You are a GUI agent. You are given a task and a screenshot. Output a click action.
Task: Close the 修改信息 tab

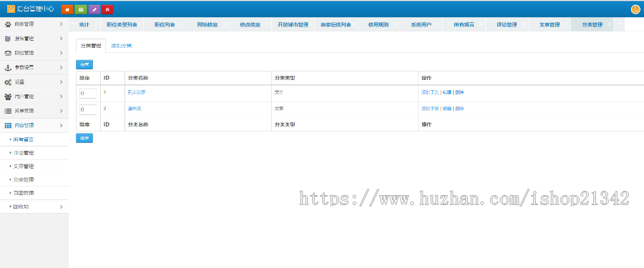[268, 24]
